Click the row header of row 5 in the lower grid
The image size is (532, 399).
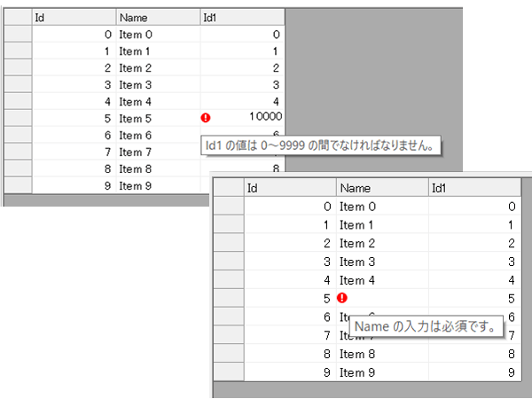(230, 299)
